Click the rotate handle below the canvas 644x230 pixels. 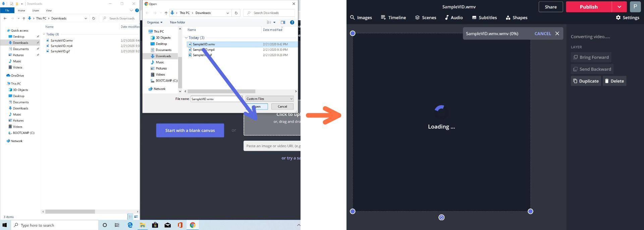(441, 218)
